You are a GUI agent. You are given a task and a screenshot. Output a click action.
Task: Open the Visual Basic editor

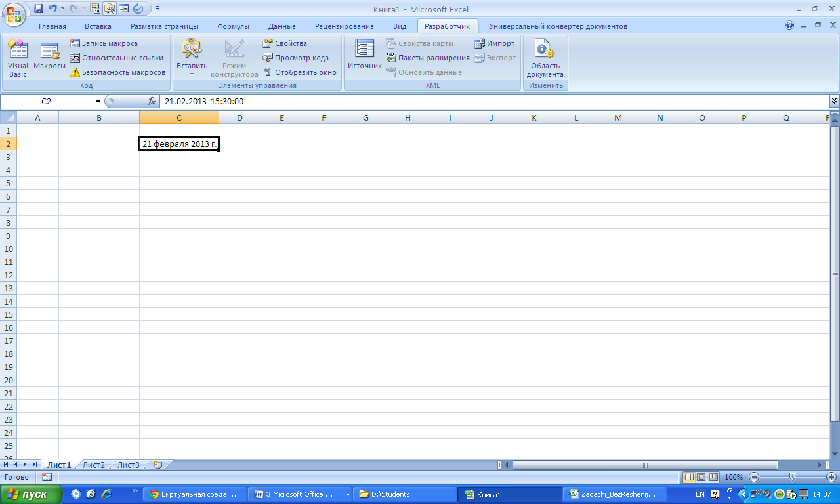(18, 59)
